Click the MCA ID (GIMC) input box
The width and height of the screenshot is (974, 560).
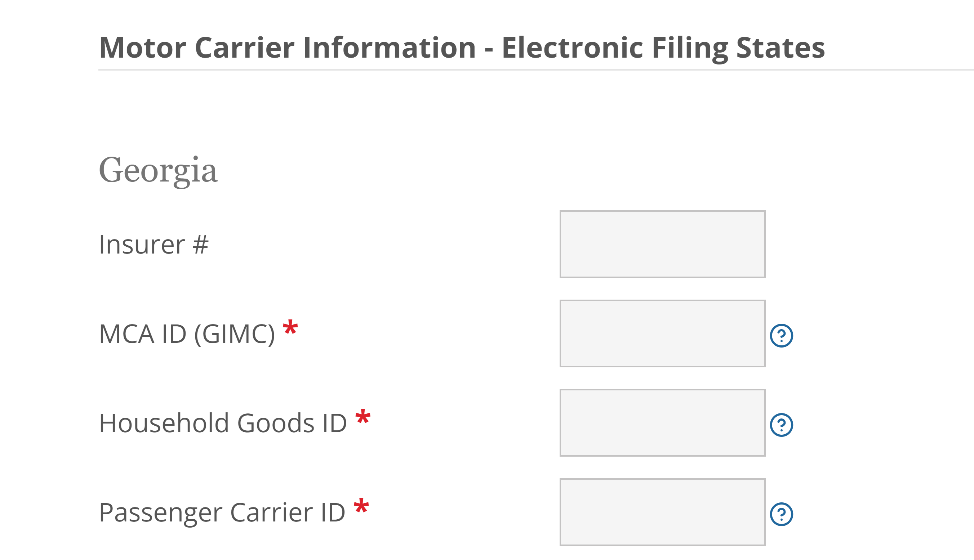662,334
